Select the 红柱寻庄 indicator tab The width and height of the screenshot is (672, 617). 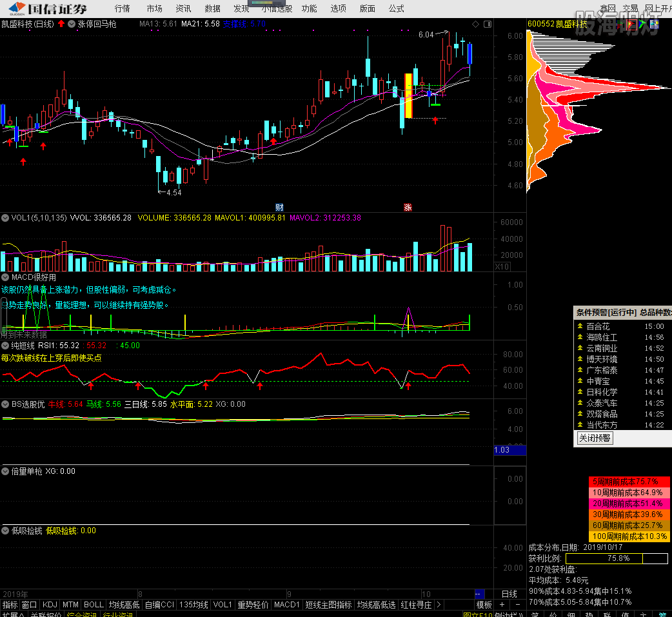(416, 605)
